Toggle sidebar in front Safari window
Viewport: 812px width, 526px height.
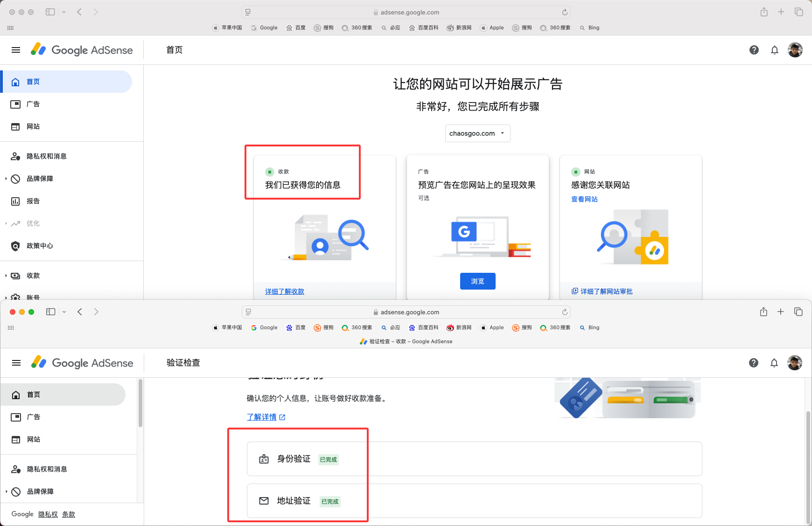pyautogui.click(x=51, y=311)
